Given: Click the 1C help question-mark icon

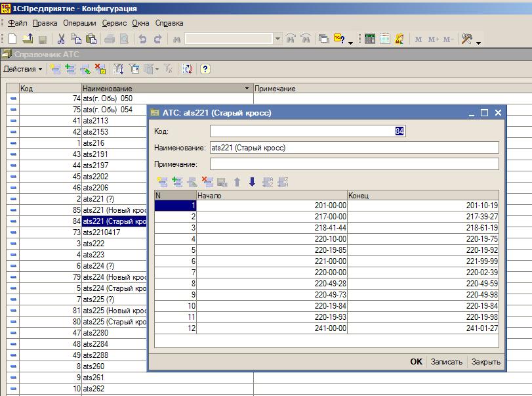Looking at the screenshot, I should [x=339, y=39].
